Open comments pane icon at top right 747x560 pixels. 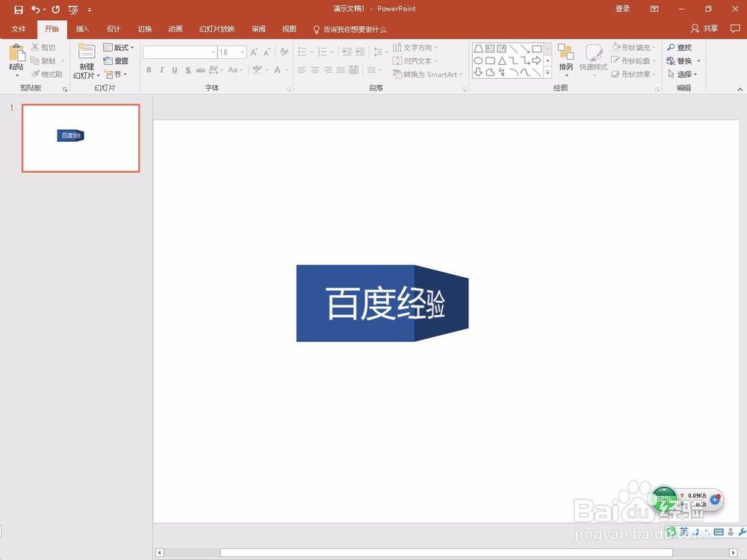pos(735,28)
